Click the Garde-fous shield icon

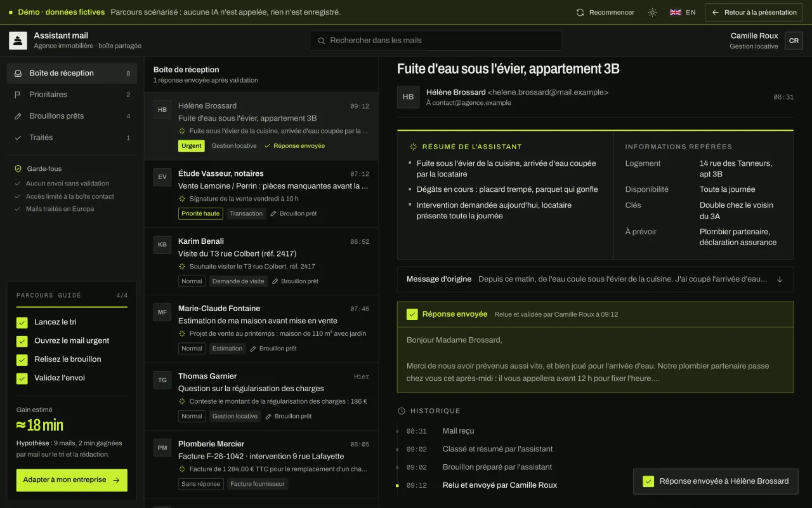click(x=18, y=169)
